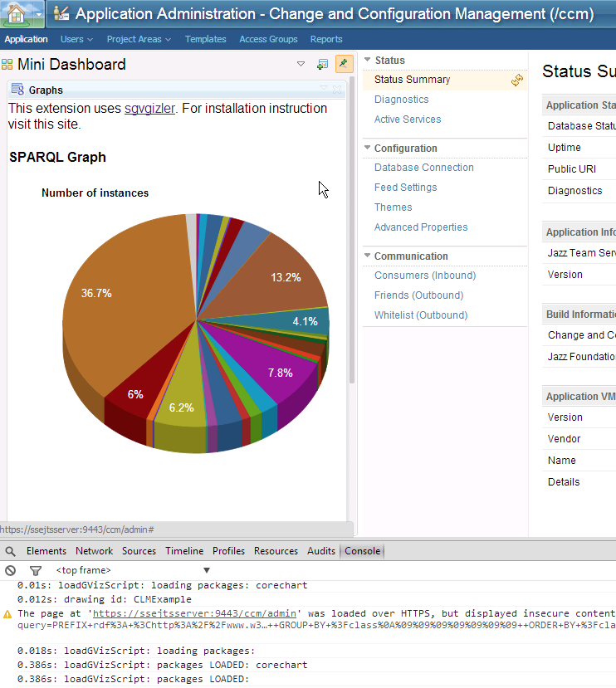
Task: Open the Mini Dashboard menu arrow
Action: [301, 64]
